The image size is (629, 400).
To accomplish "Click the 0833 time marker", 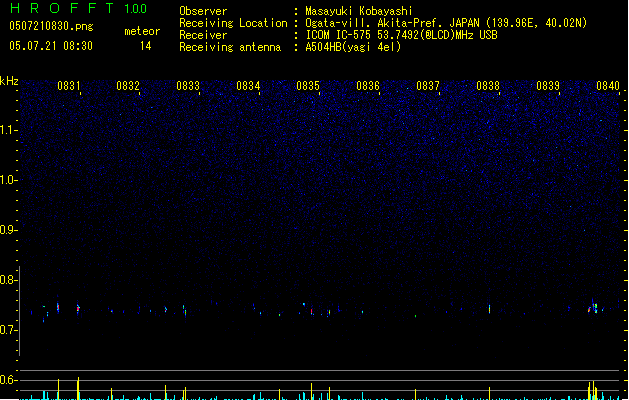I will (x=188, y=86).
